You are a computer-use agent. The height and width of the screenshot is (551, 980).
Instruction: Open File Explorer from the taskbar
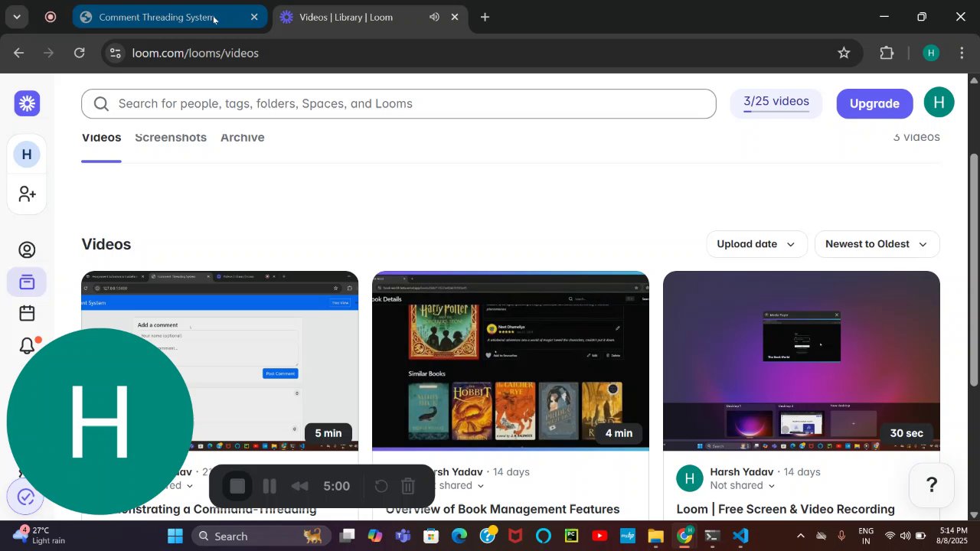coord(655,536)
